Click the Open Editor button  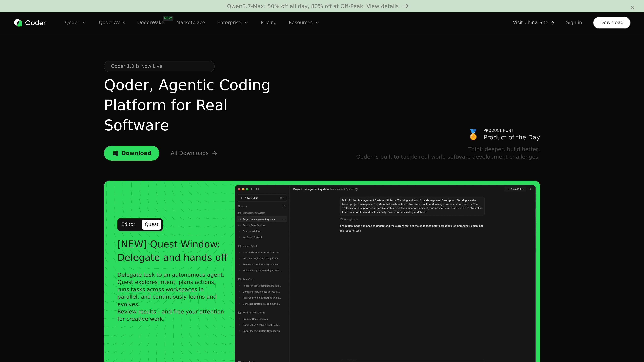pos(515,189)
